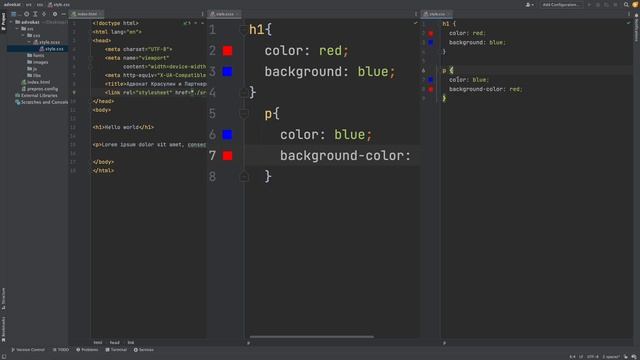Click the link breadcrumb

tap(131, 343)
